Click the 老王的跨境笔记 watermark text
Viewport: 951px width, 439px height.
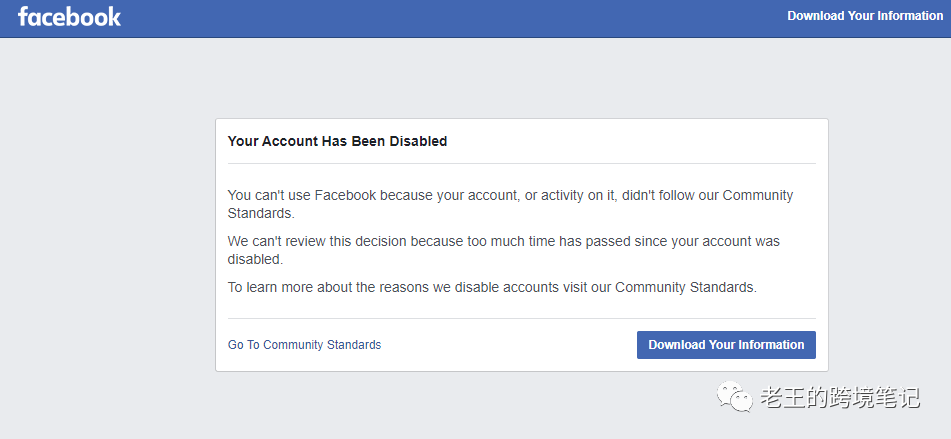[839, 398]
